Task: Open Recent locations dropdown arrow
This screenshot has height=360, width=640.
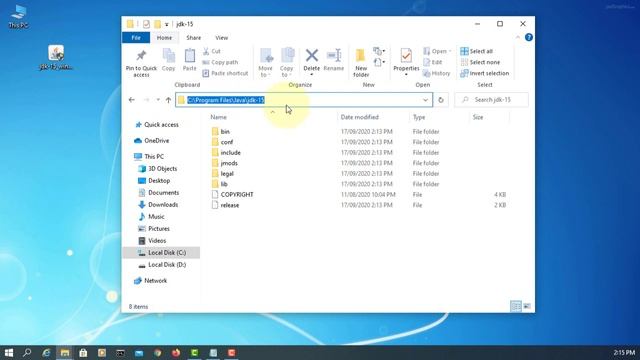Action: point(158,100)
